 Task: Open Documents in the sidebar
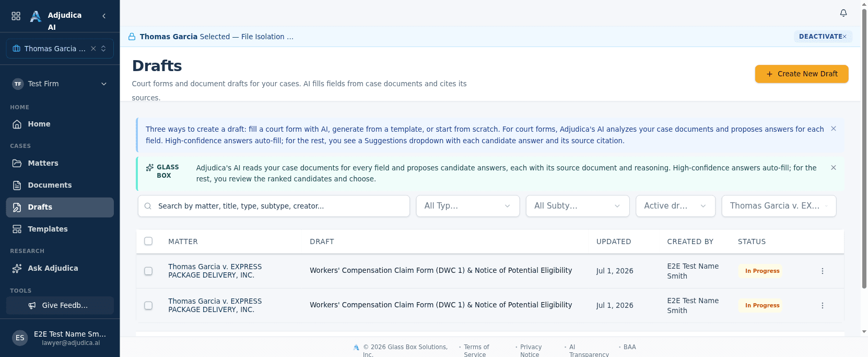60,185
